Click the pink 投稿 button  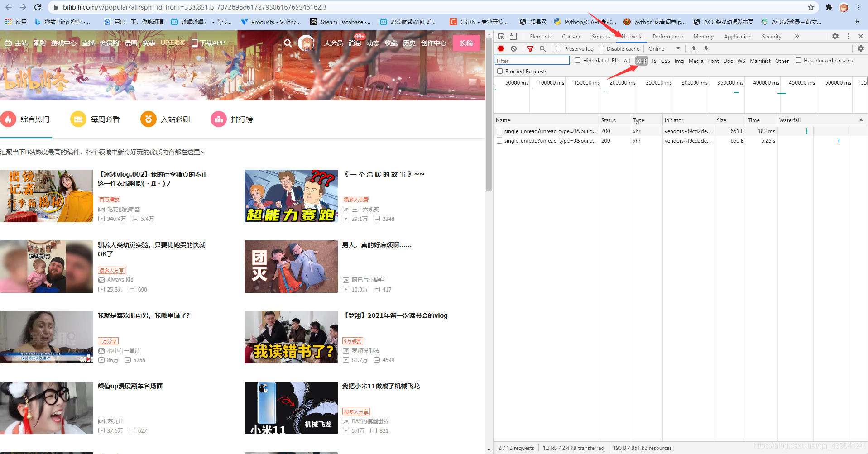pos(466,43)
